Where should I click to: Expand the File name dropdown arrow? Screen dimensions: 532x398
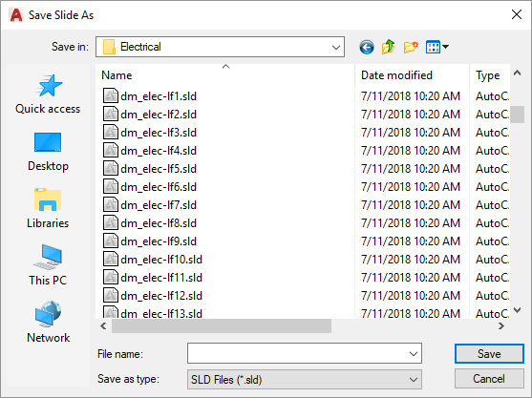pos(414,354)
